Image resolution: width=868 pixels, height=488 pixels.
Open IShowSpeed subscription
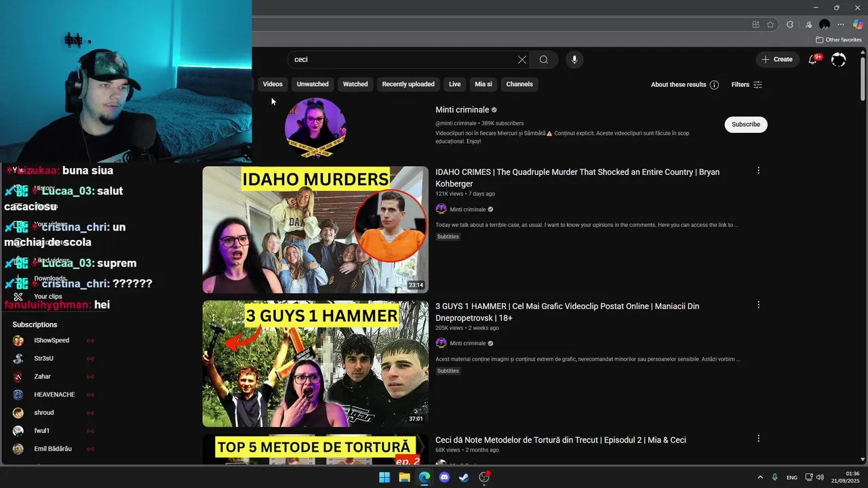pyautogui.click(x=52, y=340)
